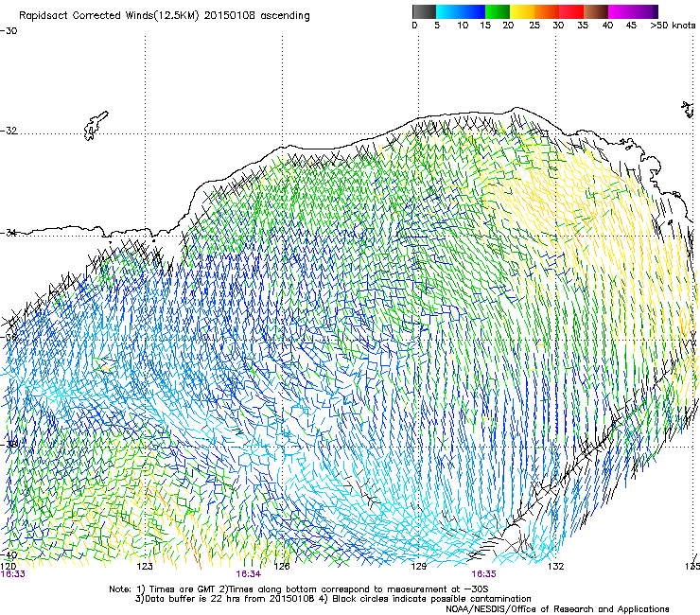Click the 'NOAA/NESDIS/Office of Research and Applications' credit

click(557, 609)
